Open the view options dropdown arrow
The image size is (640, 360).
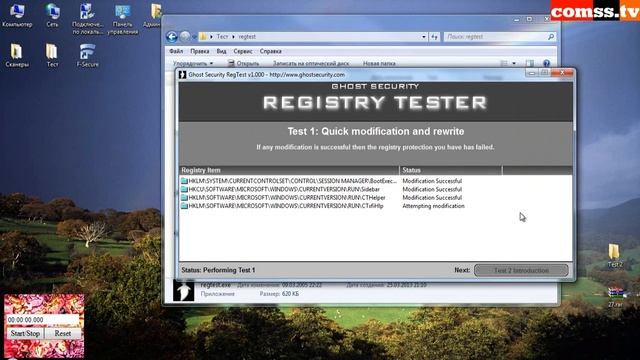point(514,63)
